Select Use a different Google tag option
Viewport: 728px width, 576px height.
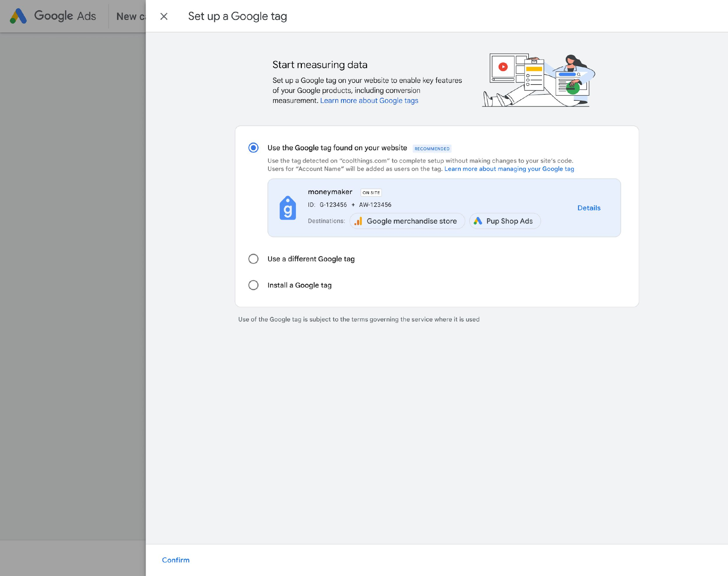253,259
